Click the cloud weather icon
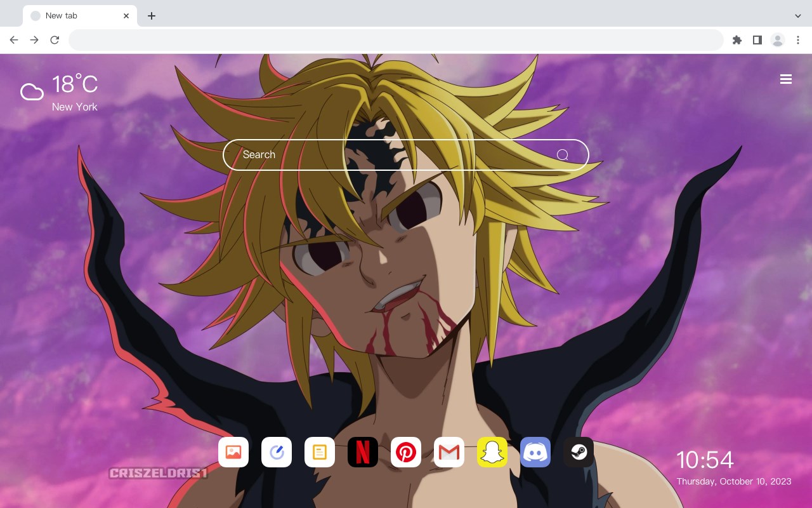 (x=32, y=93)
